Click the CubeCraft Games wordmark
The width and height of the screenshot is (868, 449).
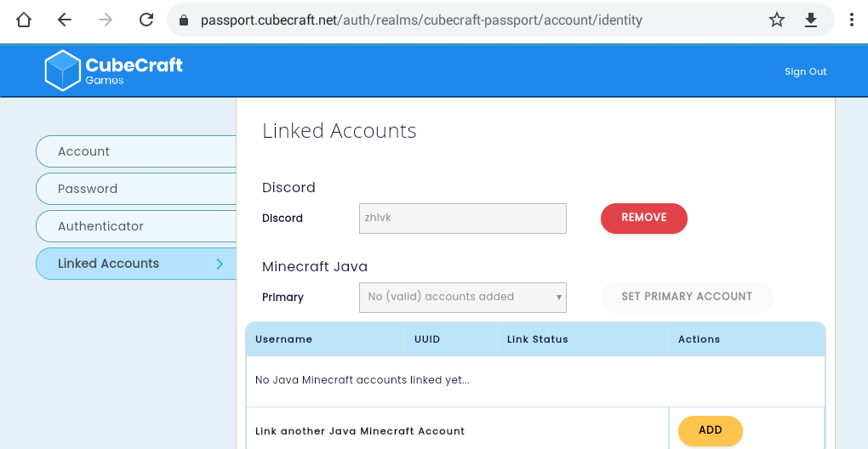(x=134, y=71)
